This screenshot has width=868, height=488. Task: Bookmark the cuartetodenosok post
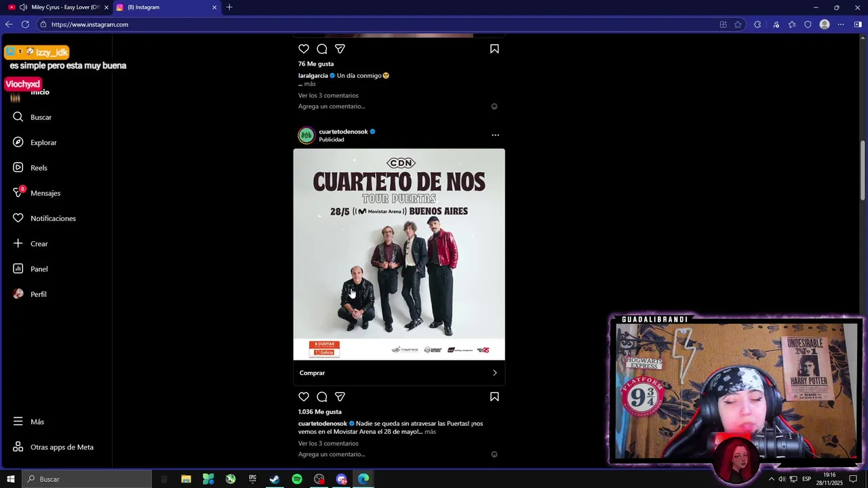tap(494, 397)
